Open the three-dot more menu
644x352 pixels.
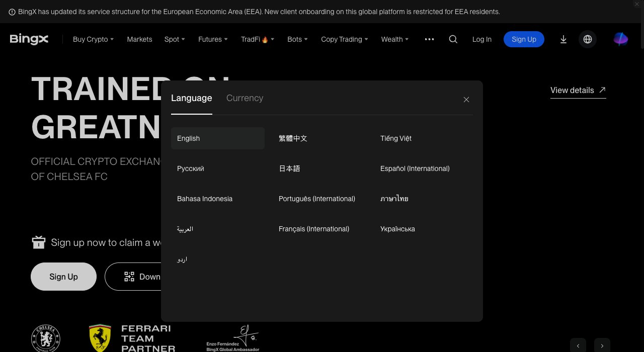pyautogui.click(x=429, y=39)
